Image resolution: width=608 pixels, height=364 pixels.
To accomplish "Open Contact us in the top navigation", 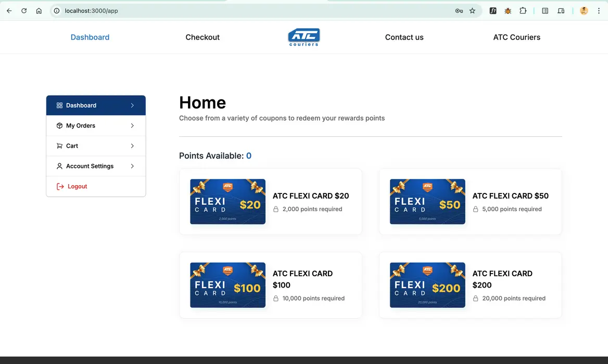I will (x=404, y=37).
